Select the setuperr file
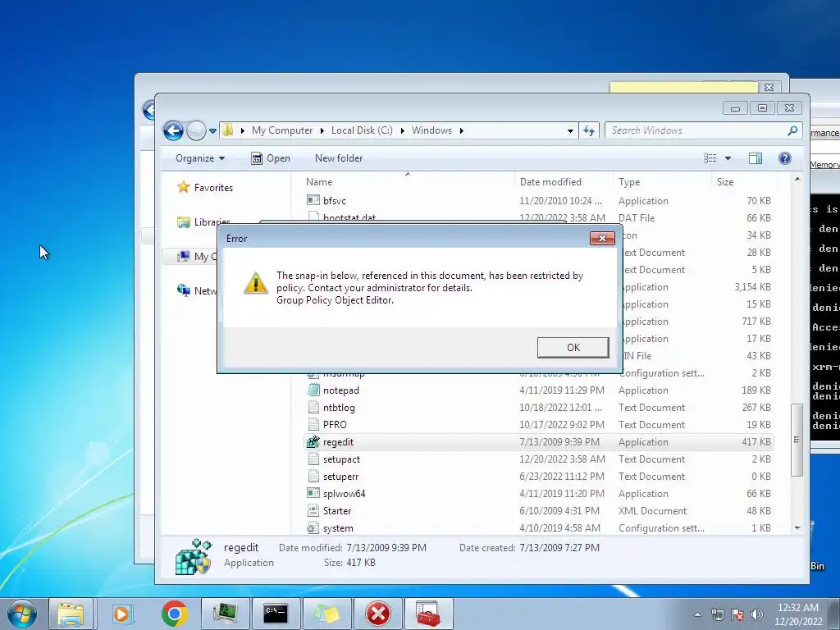The image size is (840, 630). [x=340, y=477]
